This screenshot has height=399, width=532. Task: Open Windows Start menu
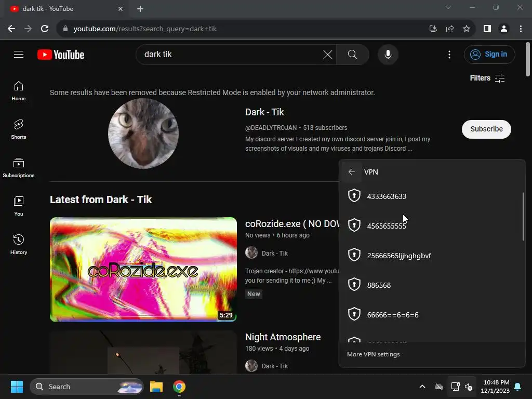tap(17, 387)
